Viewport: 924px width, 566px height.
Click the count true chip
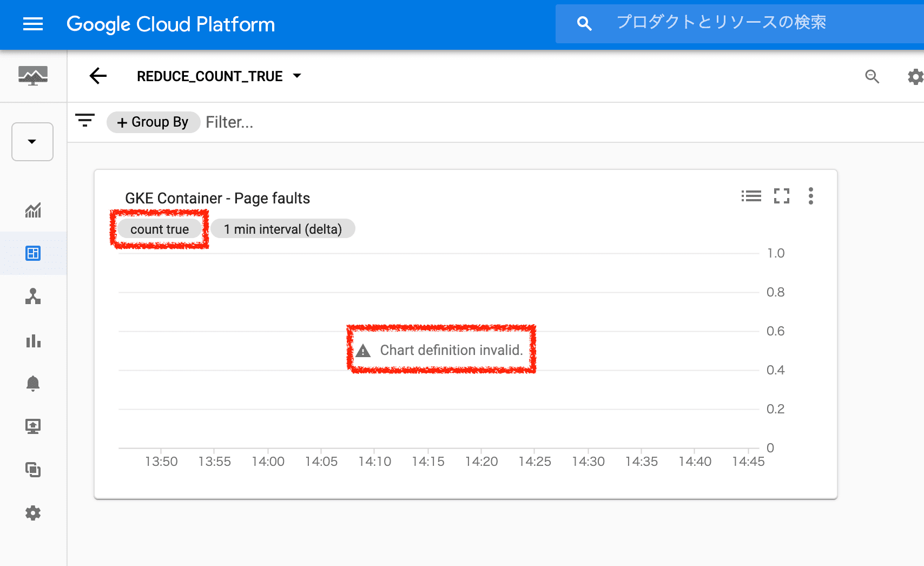coord(160,229)
